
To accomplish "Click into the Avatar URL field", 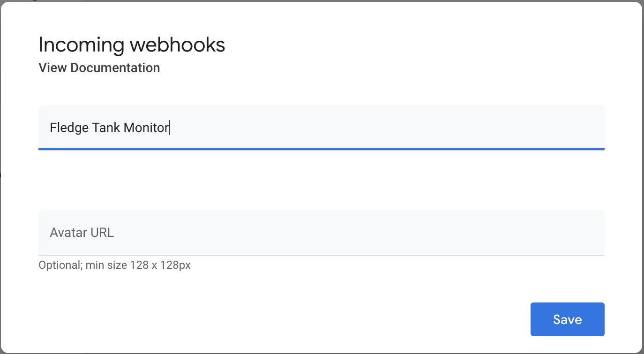I will coord(321,233).
